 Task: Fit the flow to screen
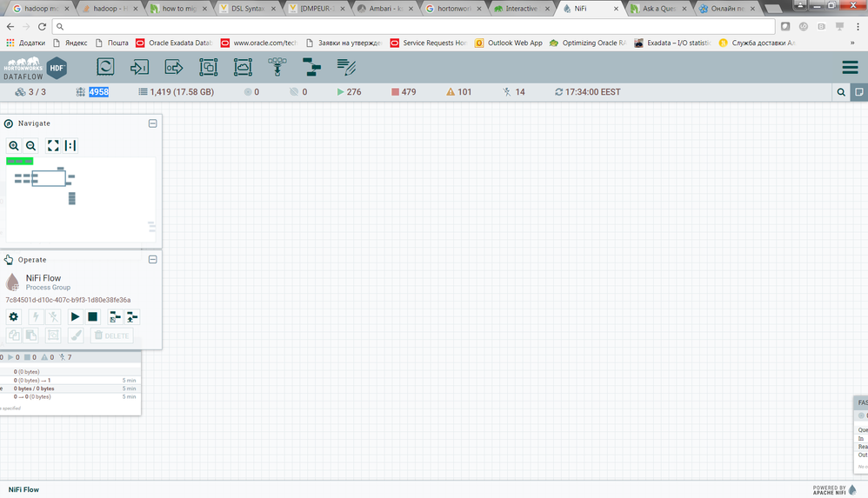(53, 145)
